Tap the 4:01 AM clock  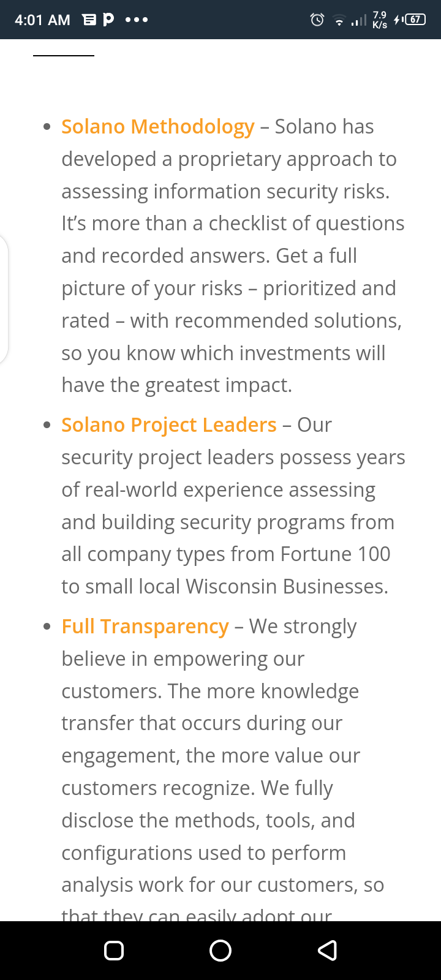(x=42, y=20)
